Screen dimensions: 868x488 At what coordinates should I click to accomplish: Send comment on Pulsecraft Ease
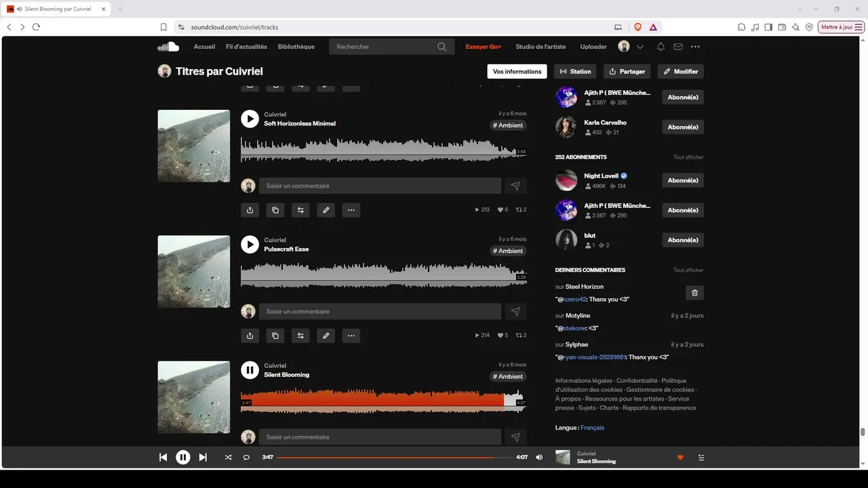pyautogui.click(x=515, y=311)
